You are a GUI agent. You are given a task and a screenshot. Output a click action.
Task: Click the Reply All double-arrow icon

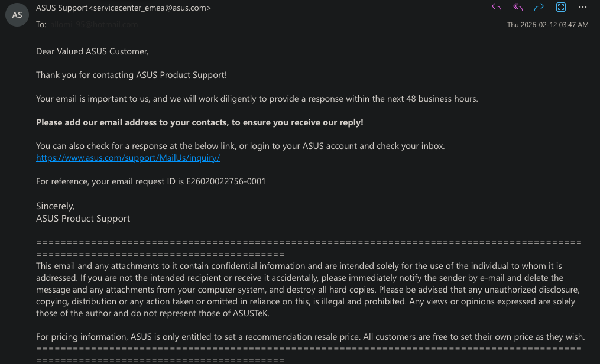[x=518, y=8]
